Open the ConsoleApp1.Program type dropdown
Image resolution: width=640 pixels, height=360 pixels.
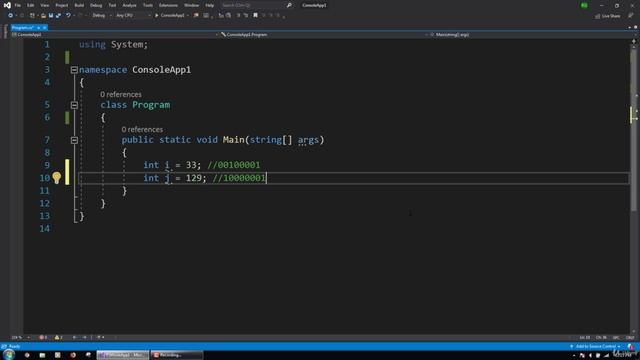pos(324,35)
